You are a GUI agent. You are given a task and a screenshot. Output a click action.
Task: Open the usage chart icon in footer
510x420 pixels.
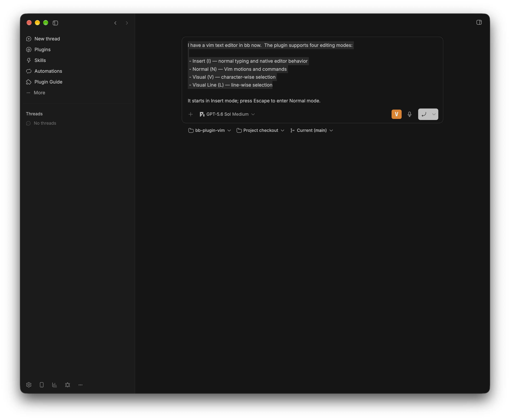pyautogui.click(x=54, y=385)
